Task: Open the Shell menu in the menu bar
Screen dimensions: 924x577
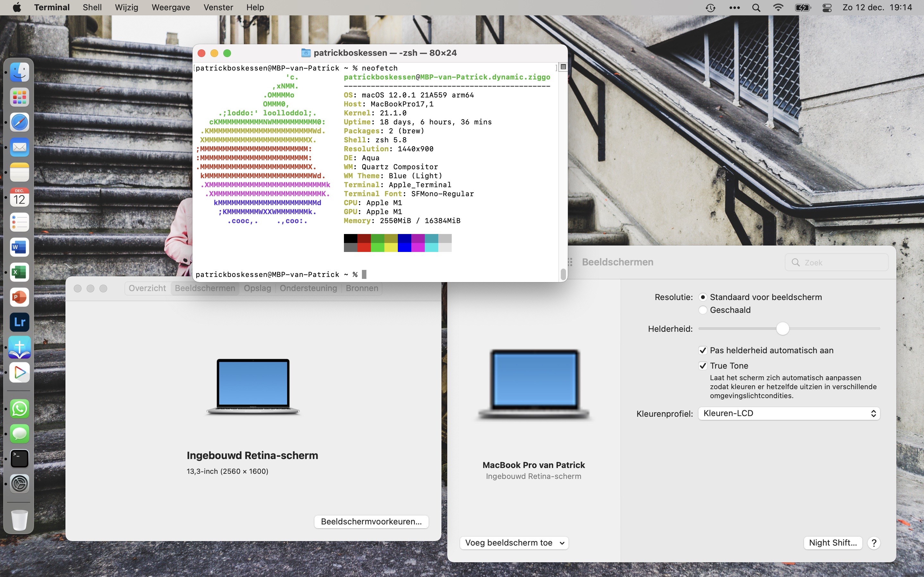Action: [x=92, y=7]
